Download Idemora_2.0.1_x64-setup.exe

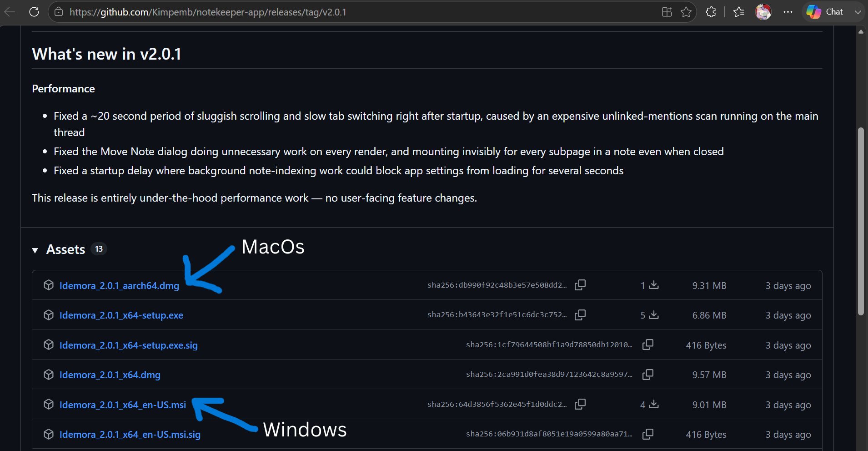point(121,315)
